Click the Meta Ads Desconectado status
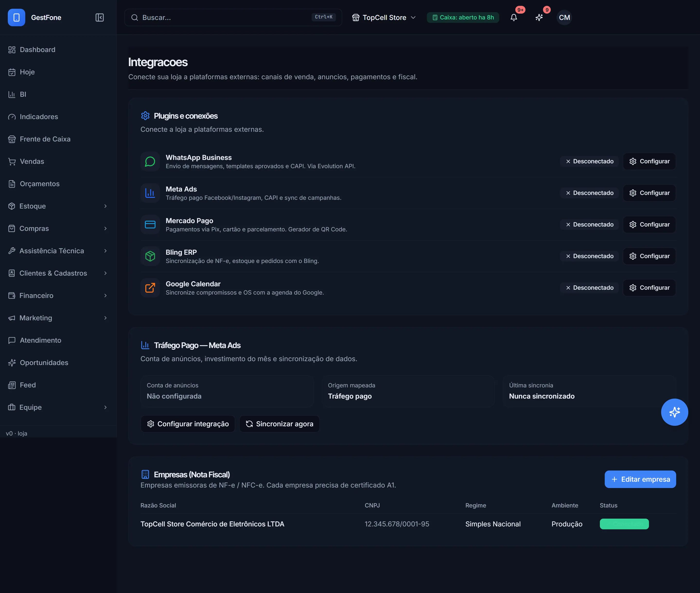The width and height of the screenshot is (700, 593). point(589,193)
